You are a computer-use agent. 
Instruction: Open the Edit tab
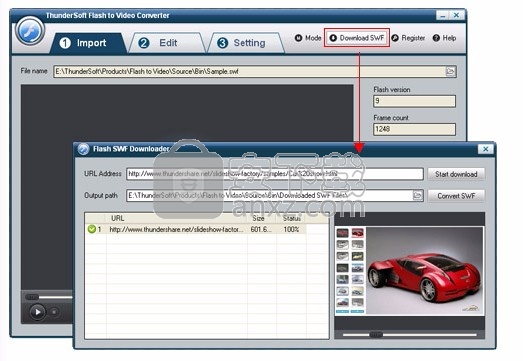coord(167,43)
